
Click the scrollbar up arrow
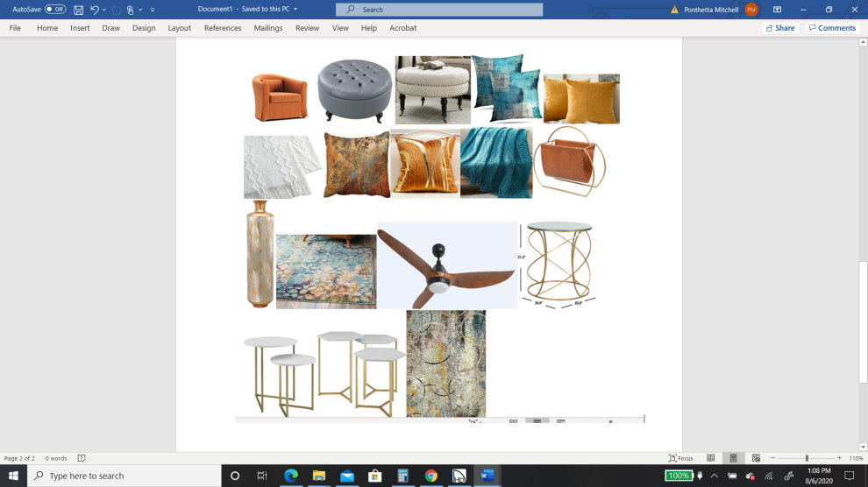click(863, 43)
